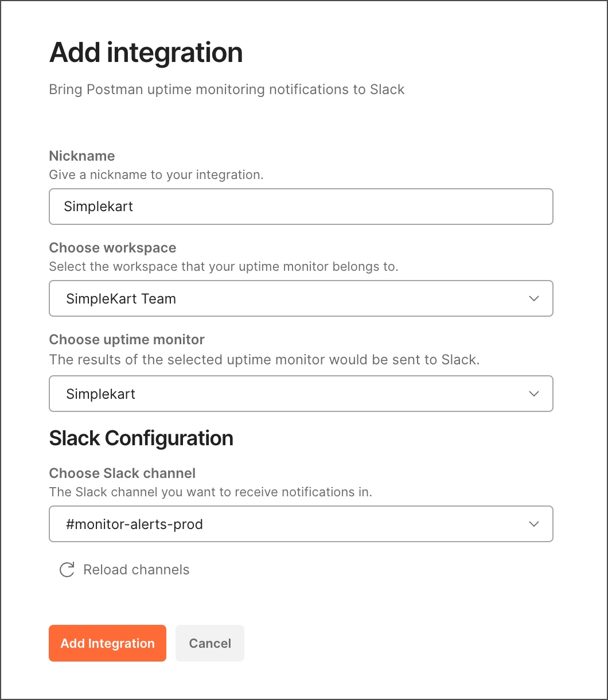Click the Choose Slack channel label
The image size is (608, 700).
122,473
